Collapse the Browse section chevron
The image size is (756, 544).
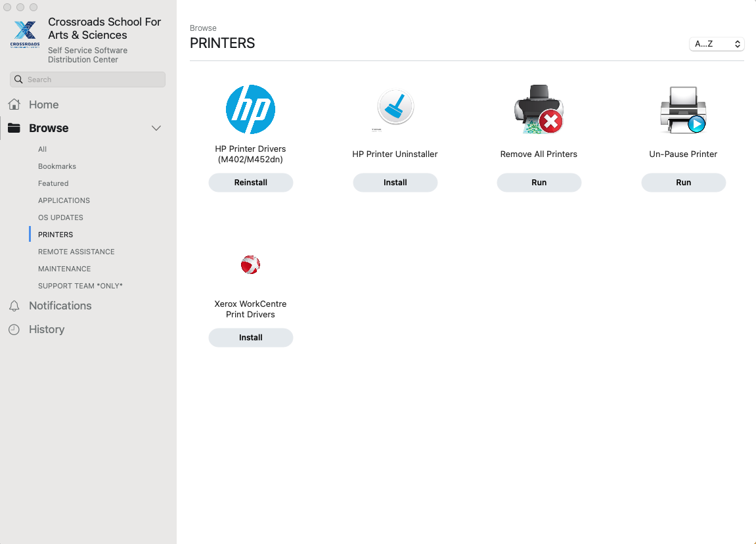(x=156, y=128)
